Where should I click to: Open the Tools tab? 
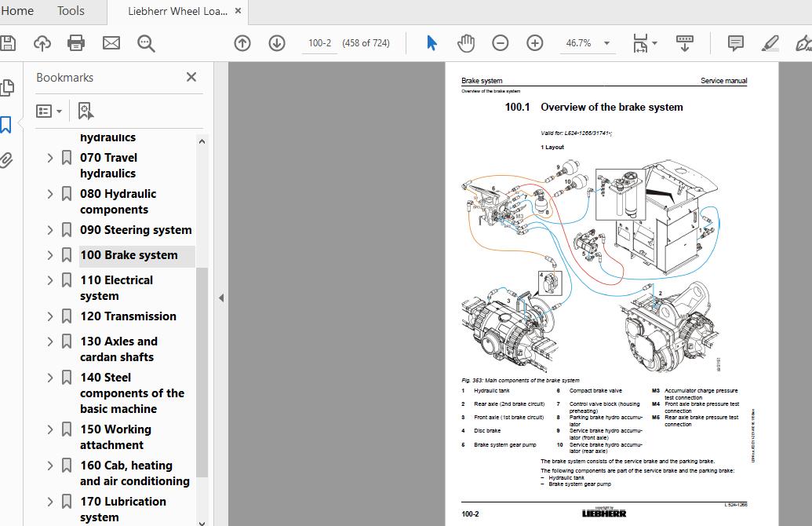click(x=70, y=11)
